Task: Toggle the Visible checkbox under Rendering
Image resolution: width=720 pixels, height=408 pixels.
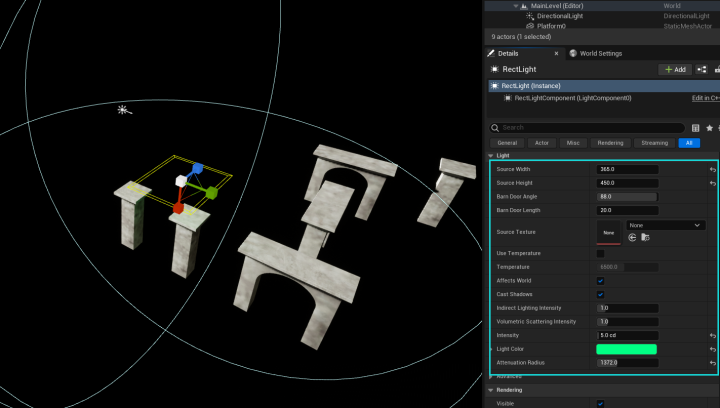Action: (600, 404)
